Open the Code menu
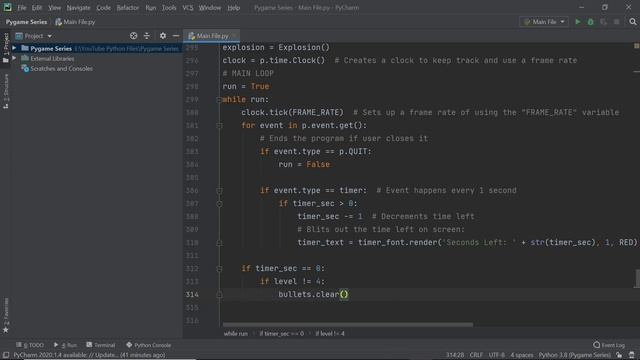 pos(103,8)
